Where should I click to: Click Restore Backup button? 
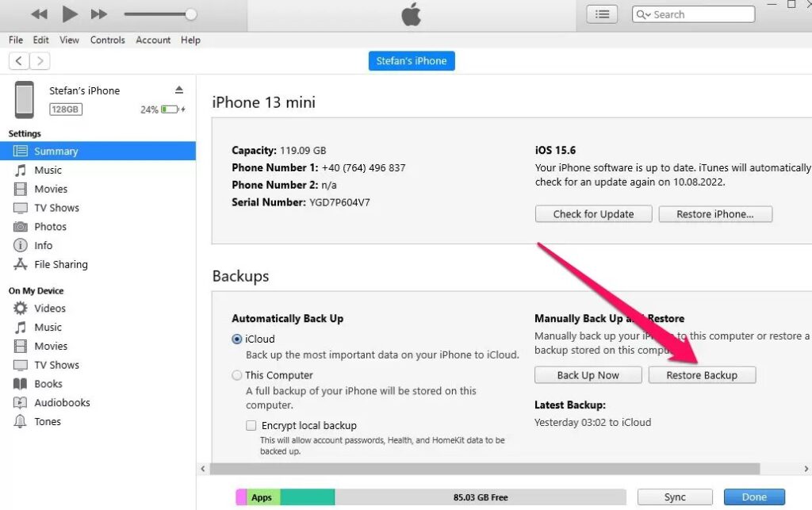pyautogui.click(x=702, y=375)
